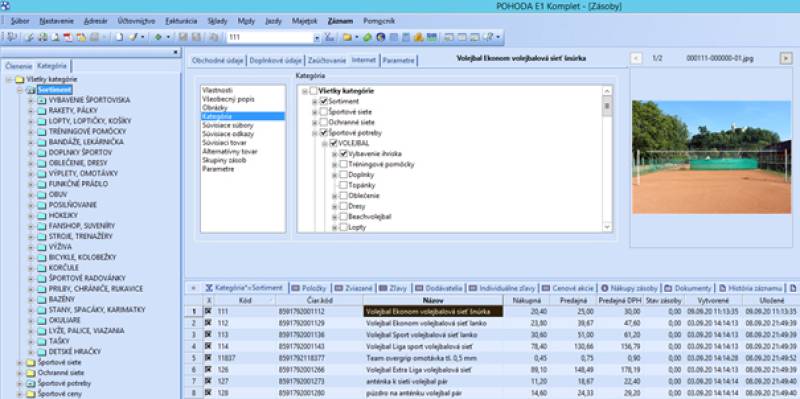Switch to the Obchodné údaje tab
This screenshot has width=800, height=399.
click(217, 60)
